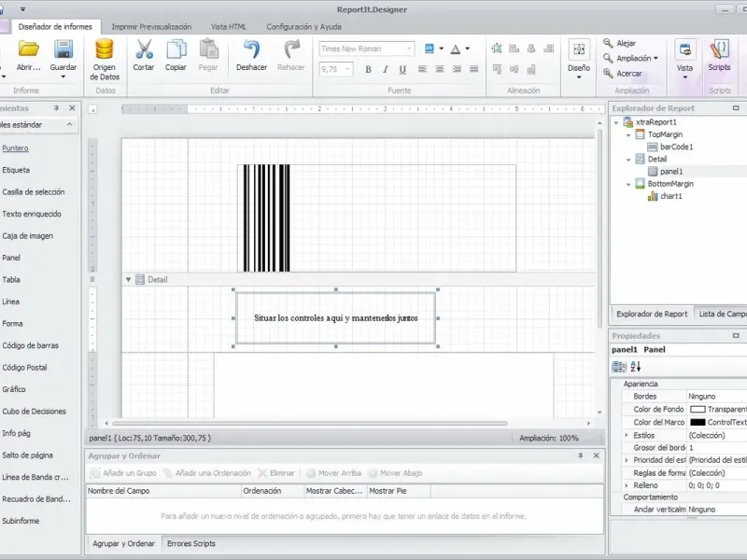747x560 pixels.
Task: Select Código de barras in the toolbox
Action: coord(30,345)
